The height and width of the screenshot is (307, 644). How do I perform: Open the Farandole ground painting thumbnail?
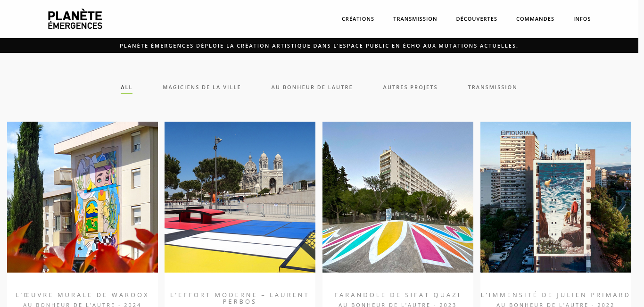point(398,197)
